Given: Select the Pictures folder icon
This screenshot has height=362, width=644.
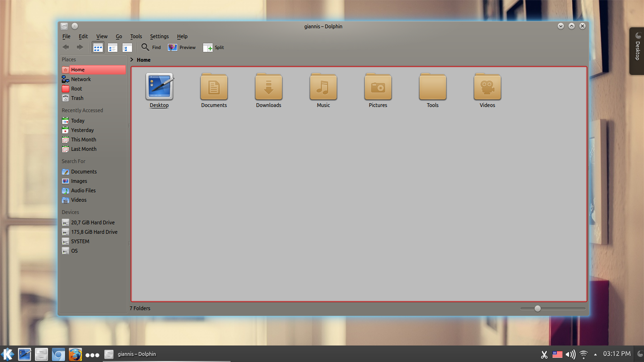Looking at the screenshot, I should tap(378, 87).
